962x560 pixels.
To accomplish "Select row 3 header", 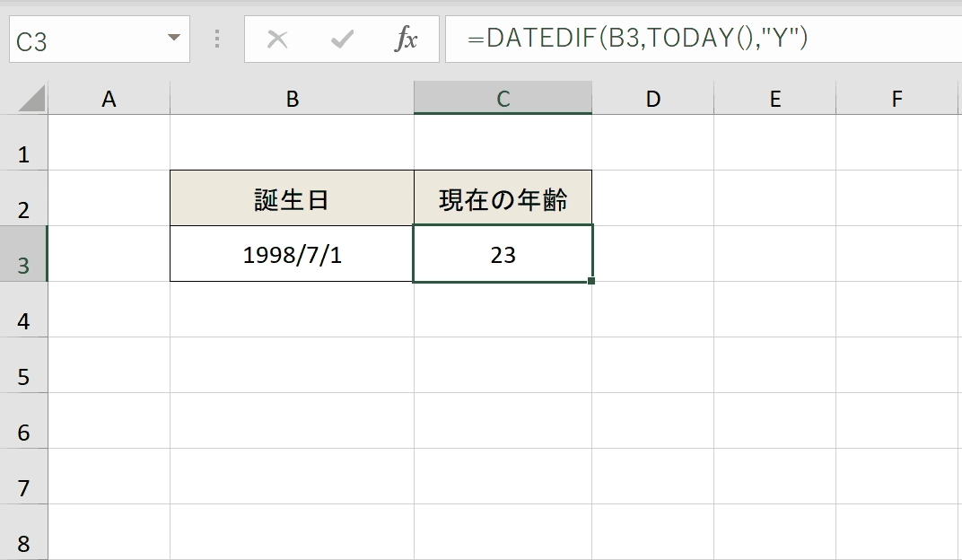I will (23, 253).
